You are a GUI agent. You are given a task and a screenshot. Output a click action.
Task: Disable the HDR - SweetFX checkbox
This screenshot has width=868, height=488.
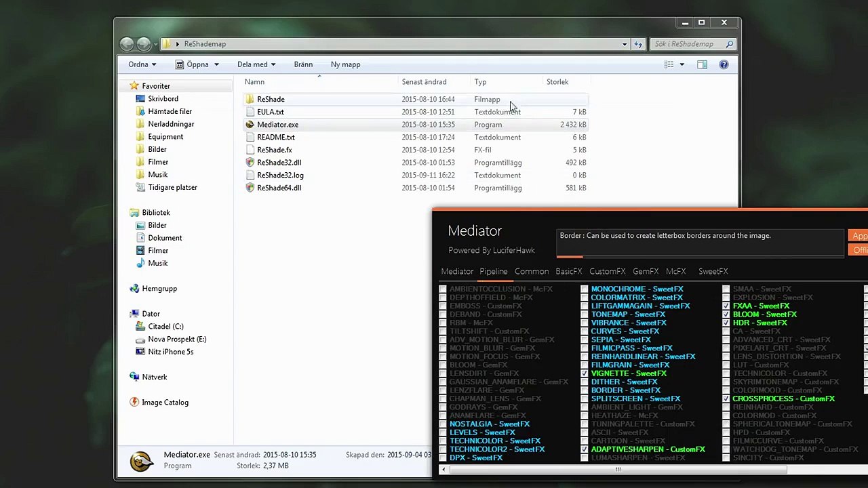(726, 323)
